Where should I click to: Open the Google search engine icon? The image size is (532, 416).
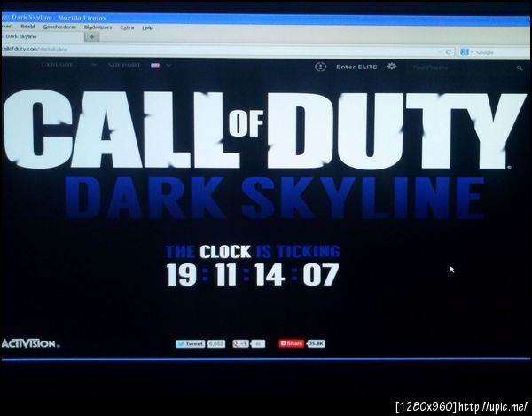coord(465,52)
